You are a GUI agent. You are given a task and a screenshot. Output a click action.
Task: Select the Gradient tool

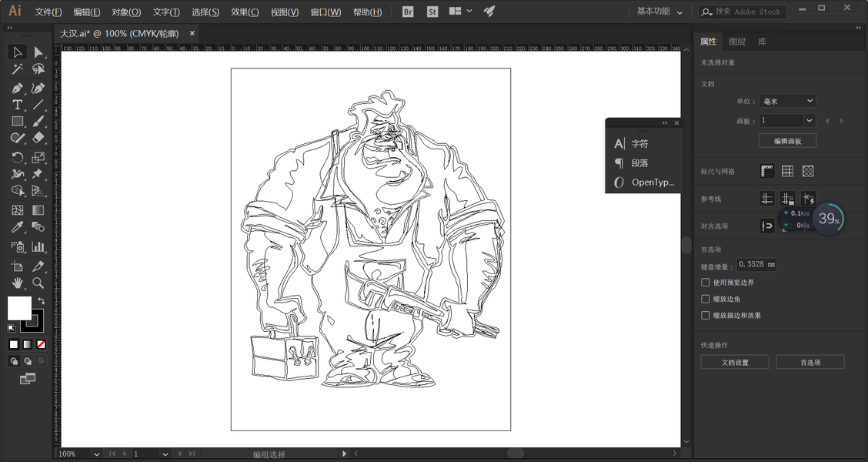38,210
